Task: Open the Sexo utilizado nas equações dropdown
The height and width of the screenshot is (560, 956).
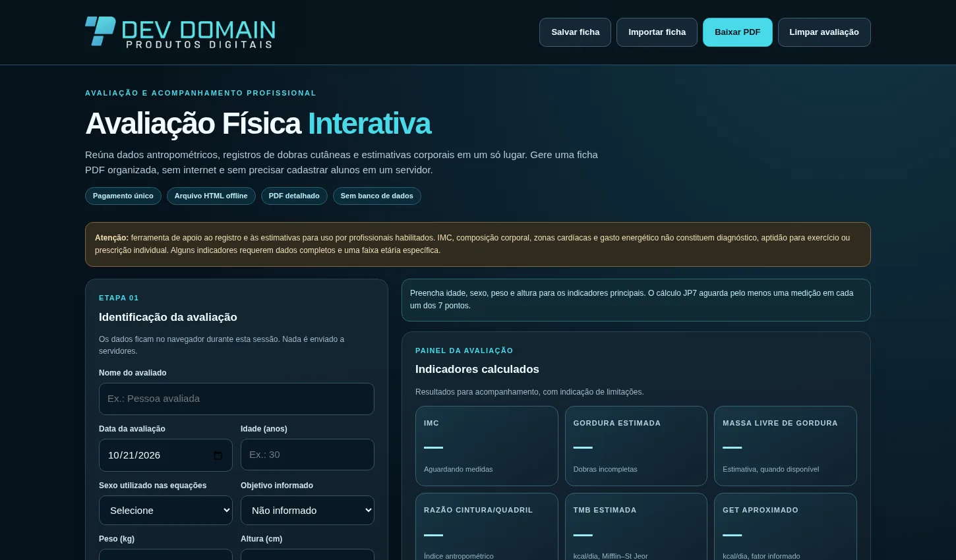Action: pos(165,511)
